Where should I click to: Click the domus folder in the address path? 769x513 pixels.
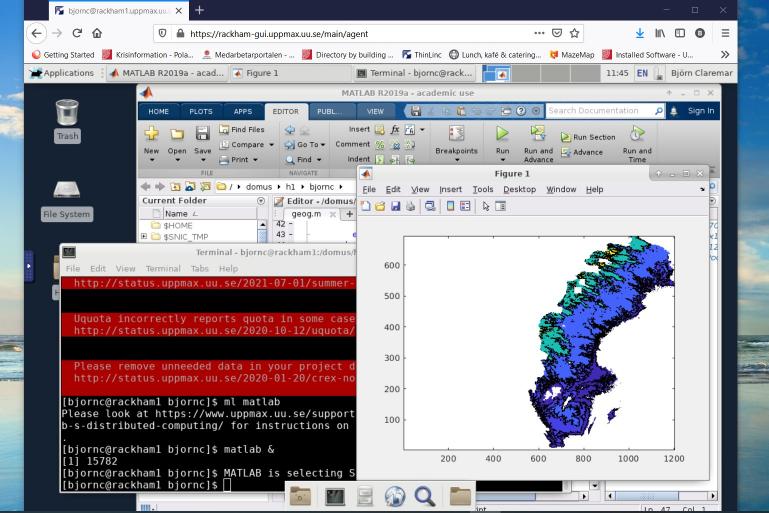coord(259,187)
